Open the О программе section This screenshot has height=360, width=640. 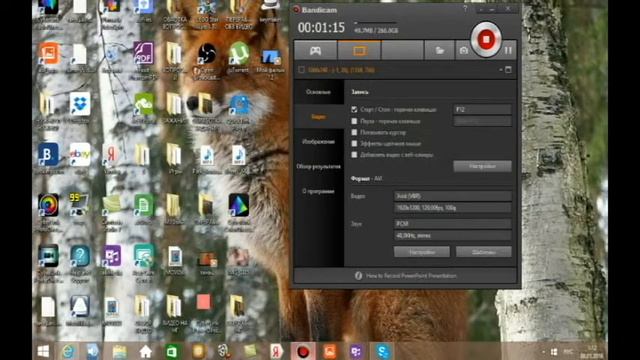[x=318, y=191]
